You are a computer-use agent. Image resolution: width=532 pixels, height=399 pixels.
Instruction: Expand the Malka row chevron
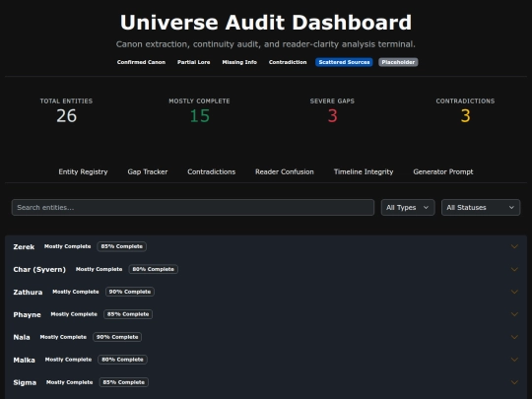click(x=514, y=360)
